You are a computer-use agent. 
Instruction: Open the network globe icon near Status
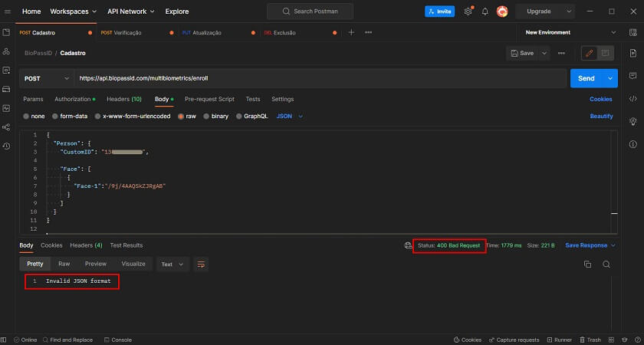408,245
